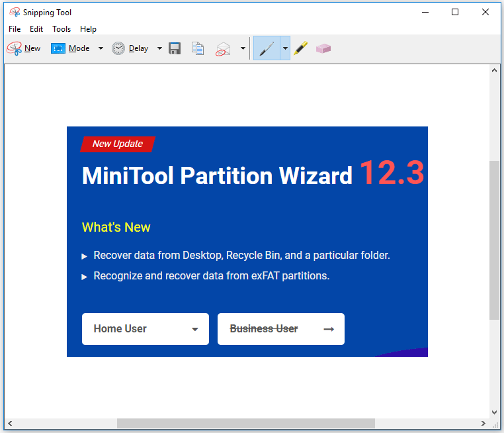Screen dimensions: 504x433
Task: Send snip via email envelope icon
Action: 223,49
